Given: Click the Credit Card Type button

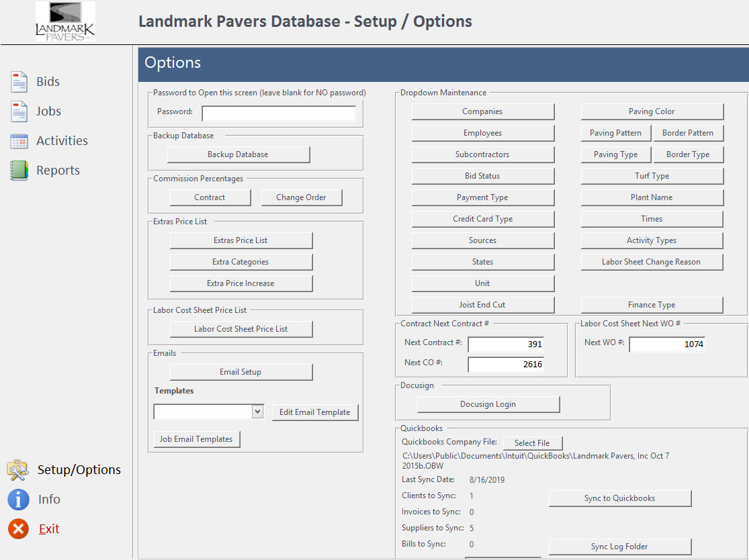Looking at the screenshot, I should pos(483,219).
